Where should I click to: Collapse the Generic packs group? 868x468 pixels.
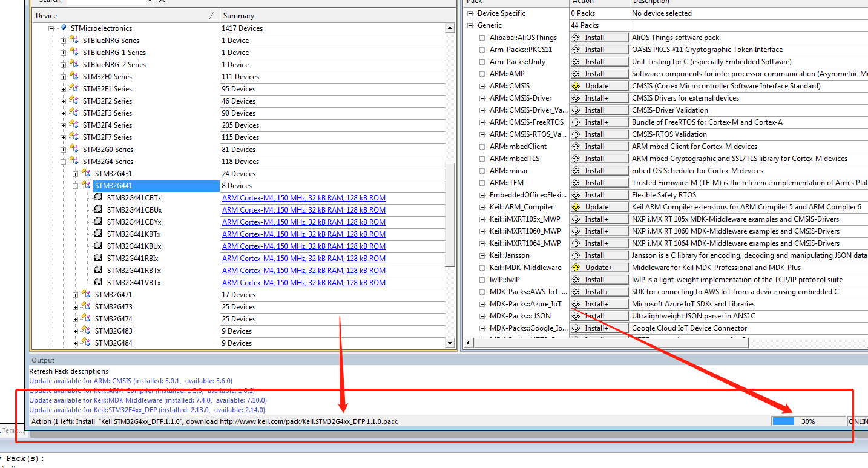[470, 25]
